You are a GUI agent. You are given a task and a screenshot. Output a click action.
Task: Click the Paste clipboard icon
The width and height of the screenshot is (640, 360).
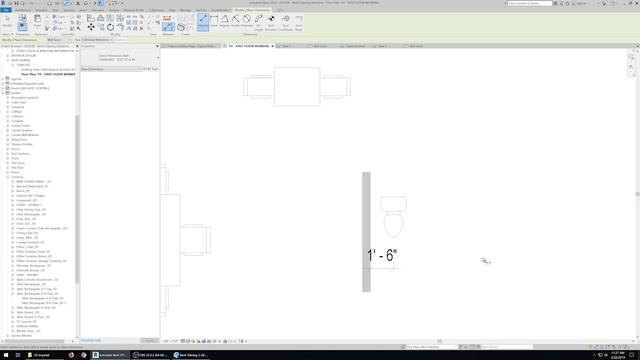point(37,20)
